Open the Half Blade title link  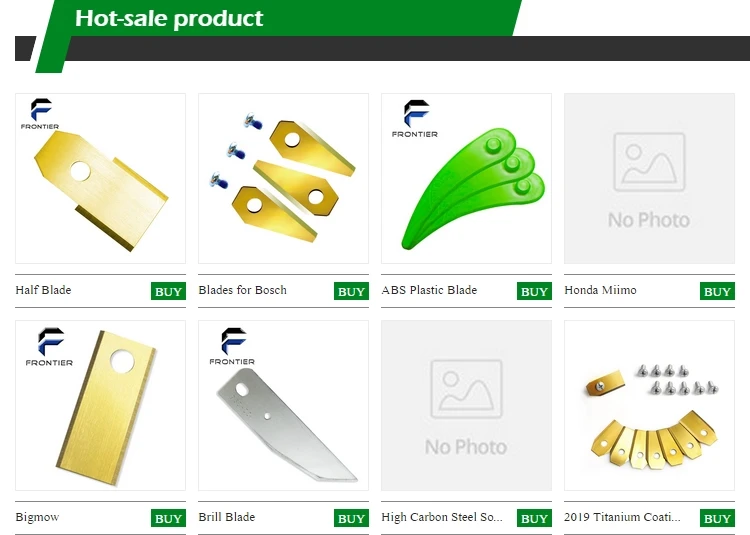(x=43, y=290)
